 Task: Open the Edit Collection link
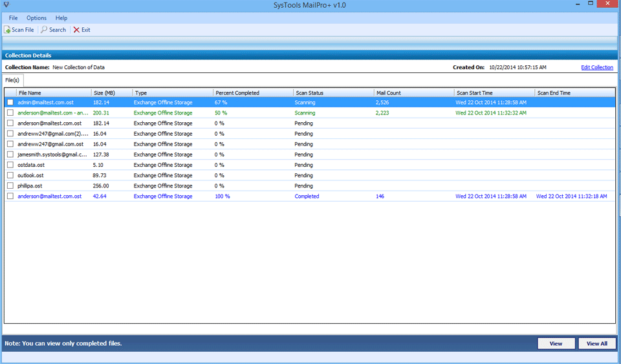coord(597,67)
